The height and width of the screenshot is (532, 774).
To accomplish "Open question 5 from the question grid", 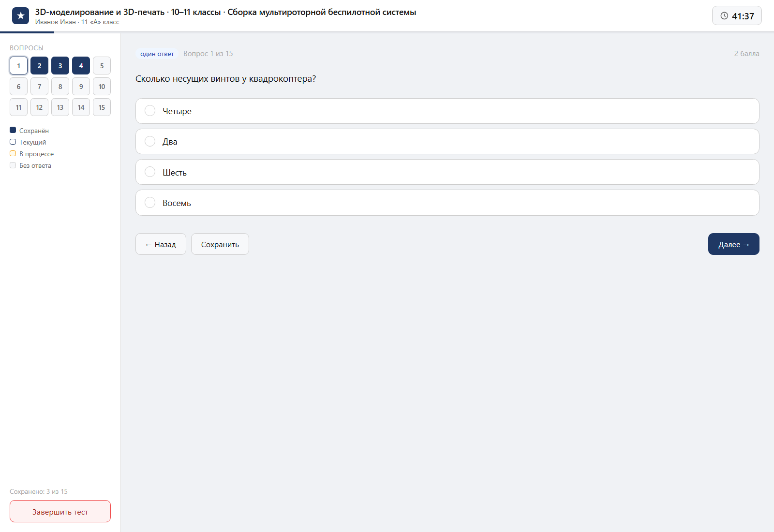I will pyautogui.click(x=102, y=66).
